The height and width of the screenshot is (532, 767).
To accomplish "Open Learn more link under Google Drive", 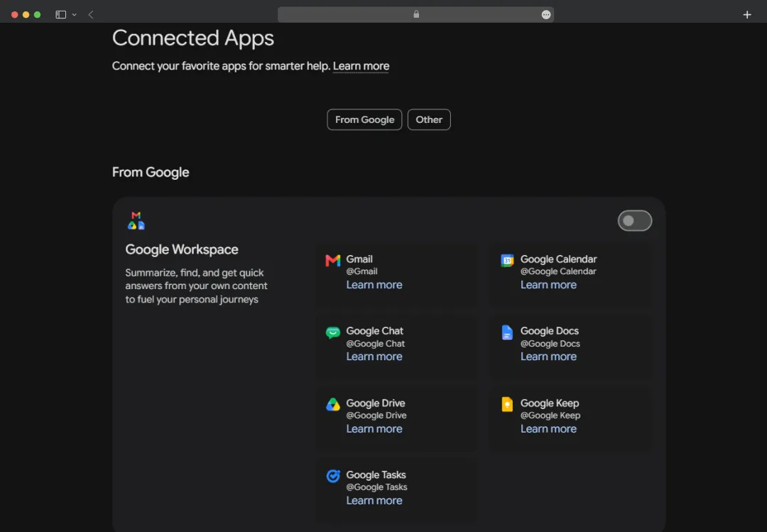I will [374, 429].
